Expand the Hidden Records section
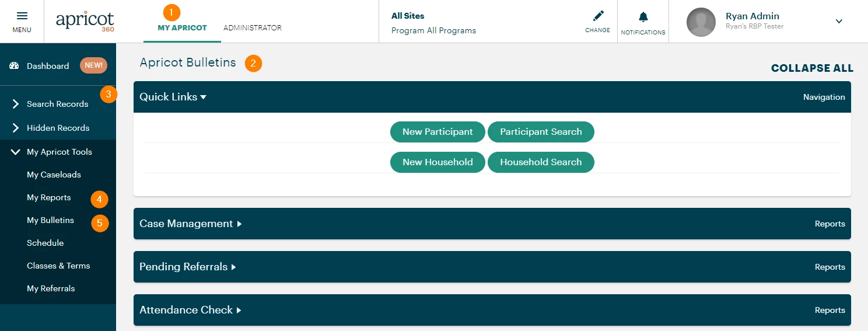 pos(58,128)
